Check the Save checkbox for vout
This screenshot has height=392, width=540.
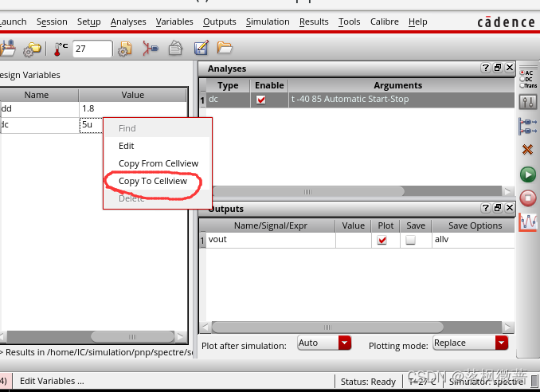pos(410,240)
